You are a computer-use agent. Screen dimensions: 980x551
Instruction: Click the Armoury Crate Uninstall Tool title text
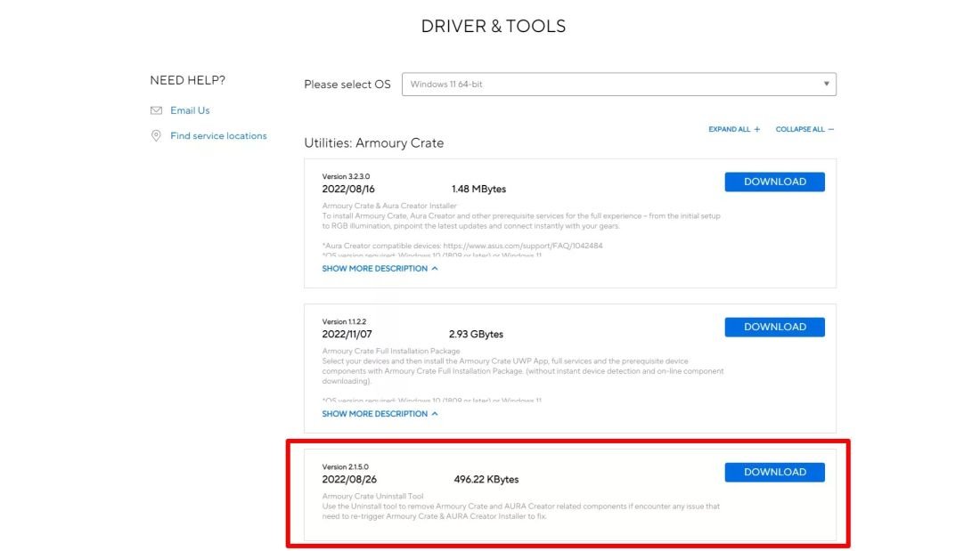pyautogui.click(x=372, y=496)
